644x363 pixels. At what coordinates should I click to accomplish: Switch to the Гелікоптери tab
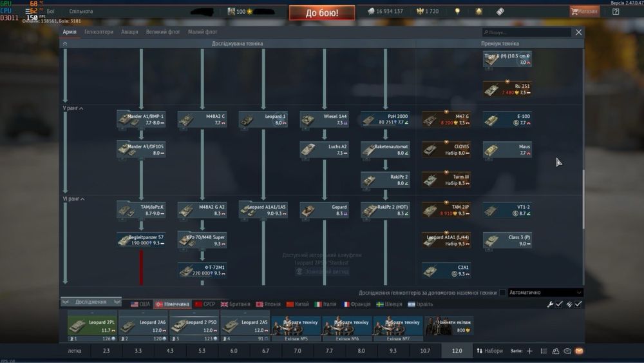(x=99, y=32)
